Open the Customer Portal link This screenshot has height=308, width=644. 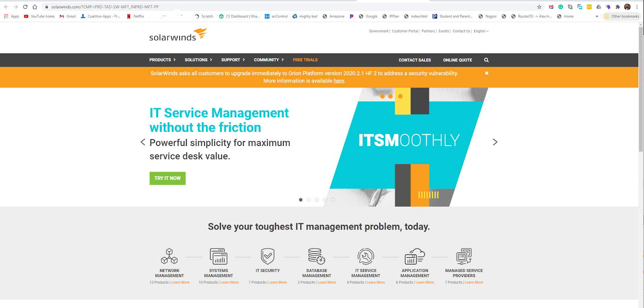pos(405,31)
